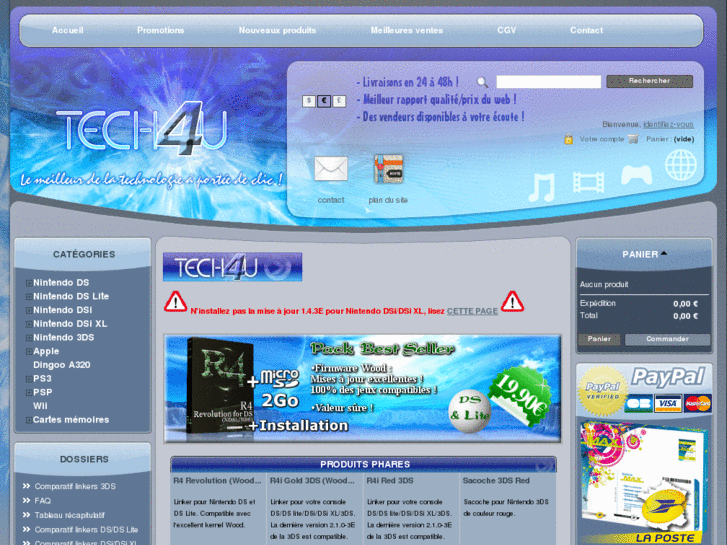Click the Commander button
This screenshot has width=727, height=545.
coord(667,339)
